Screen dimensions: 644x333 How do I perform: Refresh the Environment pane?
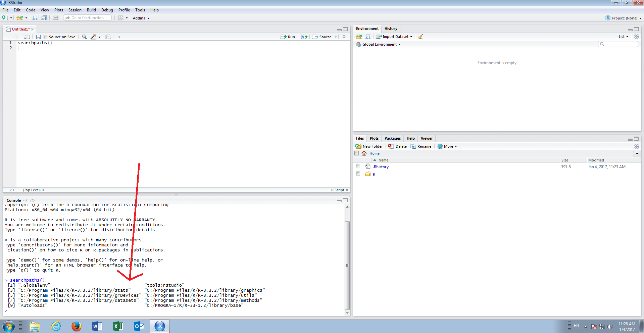click(636, 37)
